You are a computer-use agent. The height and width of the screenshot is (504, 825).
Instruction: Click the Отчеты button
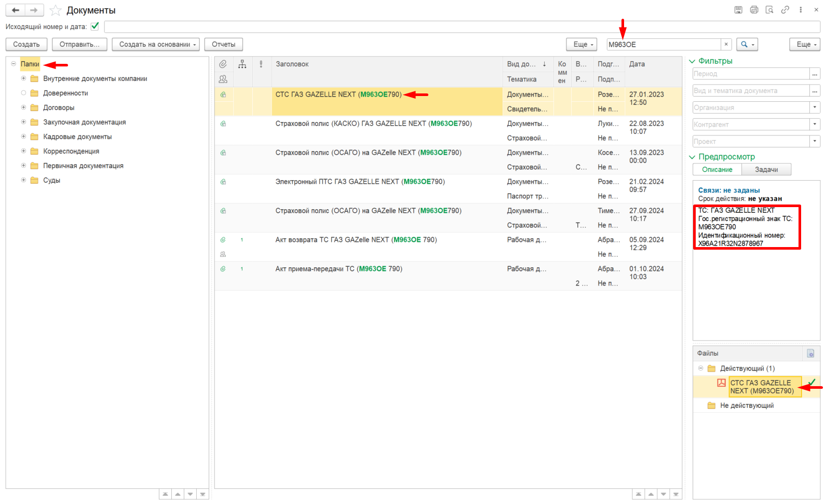(x=224, y=45)
